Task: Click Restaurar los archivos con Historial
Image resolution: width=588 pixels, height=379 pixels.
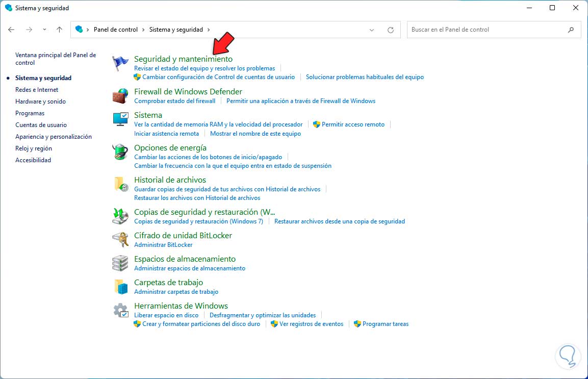Action: click(x=197, y=198)
